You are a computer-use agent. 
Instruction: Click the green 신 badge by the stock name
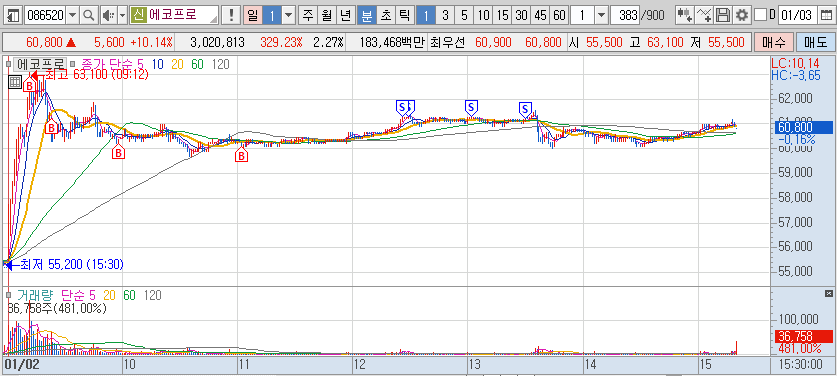(x=138, y=15)
